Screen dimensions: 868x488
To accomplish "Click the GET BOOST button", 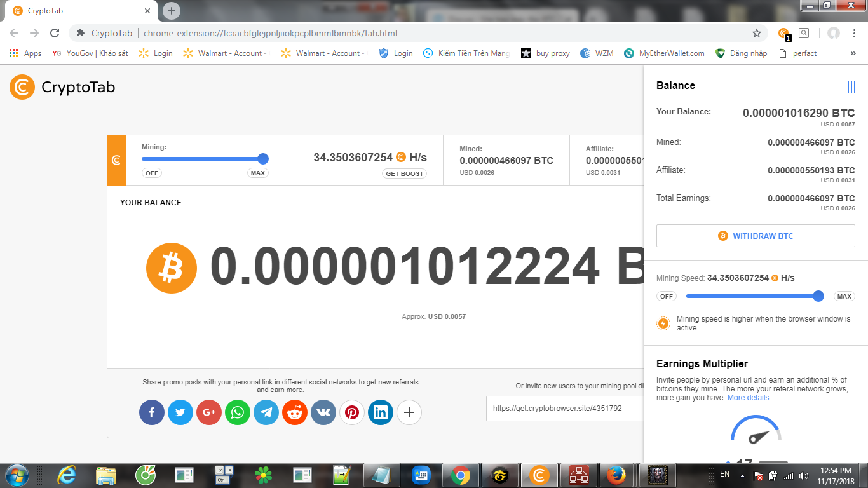I will pos(405,173).
